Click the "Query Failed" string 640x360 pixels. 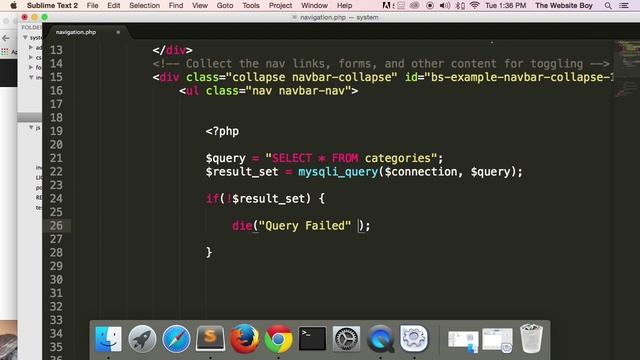click(x=304, y=225)
